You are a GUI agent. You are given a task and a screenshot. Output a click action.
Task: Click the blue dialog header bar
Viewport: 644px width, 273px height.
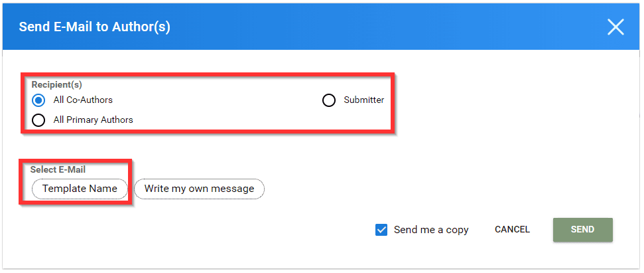(321, 27)
